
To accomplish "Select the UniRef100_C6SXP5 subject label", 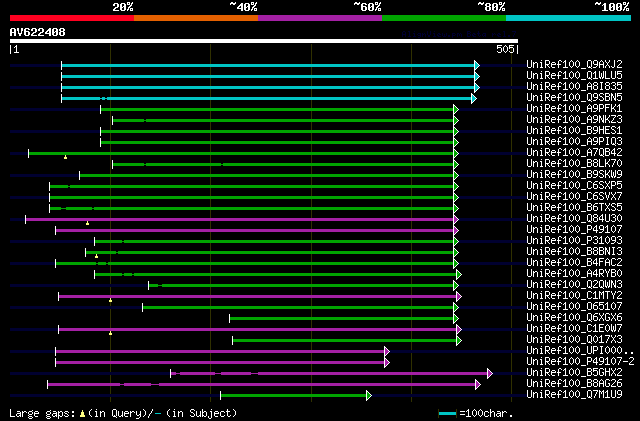I will click(x=574, y=186).
